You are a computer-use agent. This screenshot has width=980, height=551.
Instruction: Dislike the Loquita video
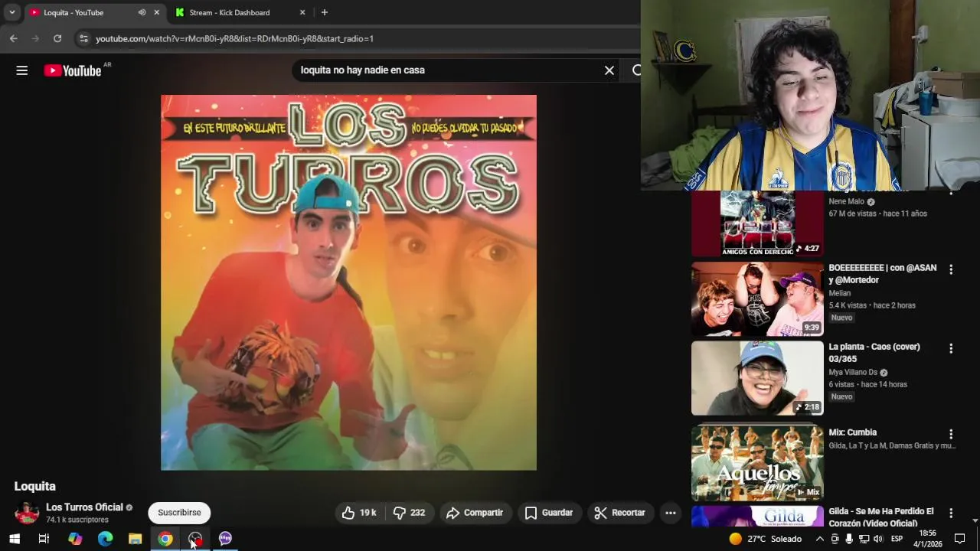[409, 513]
